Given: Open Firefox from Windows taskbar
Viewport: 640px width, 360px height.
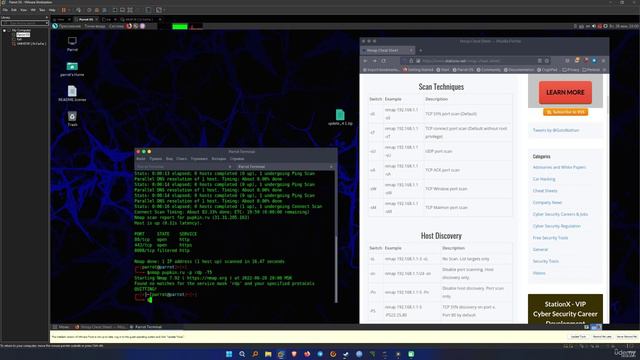Looking at the screenshot, I should tap(307, 354).
